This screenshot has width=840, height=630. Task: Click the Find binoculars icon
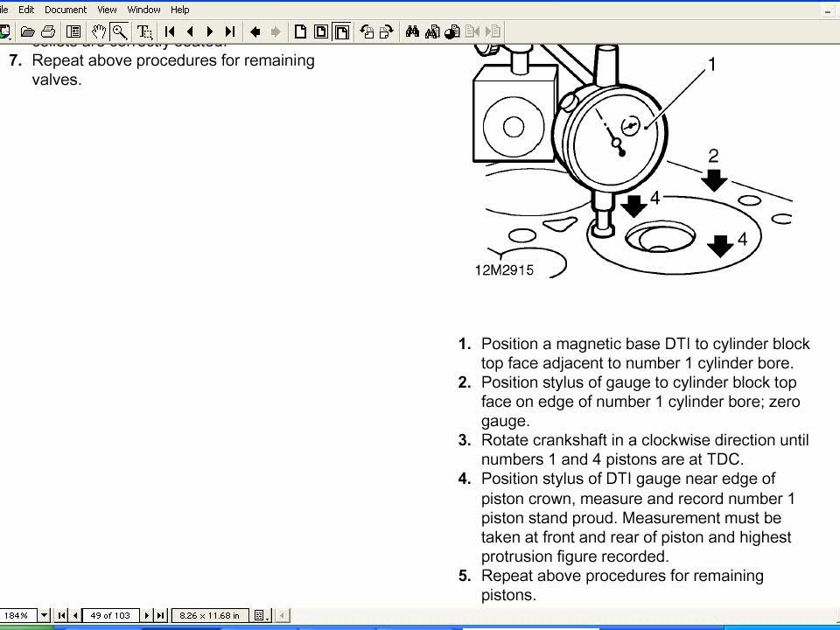412,32
